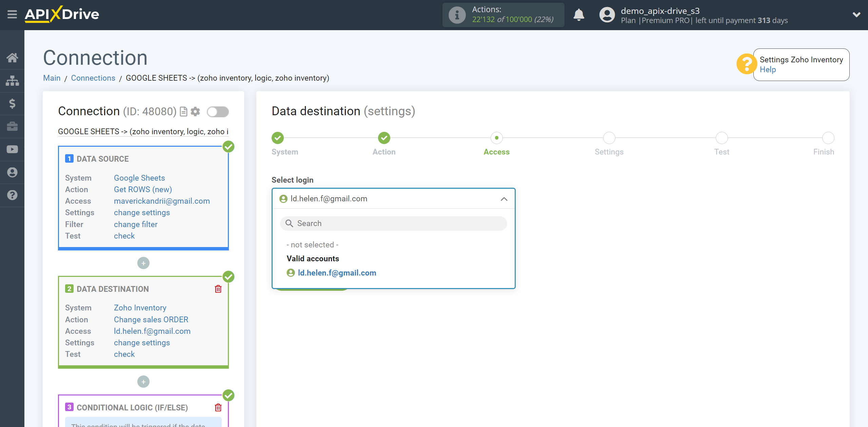Click the delete icon on DATA DESTINATION block
Screen dimensions: 868x427
click(x=218, y=289)
